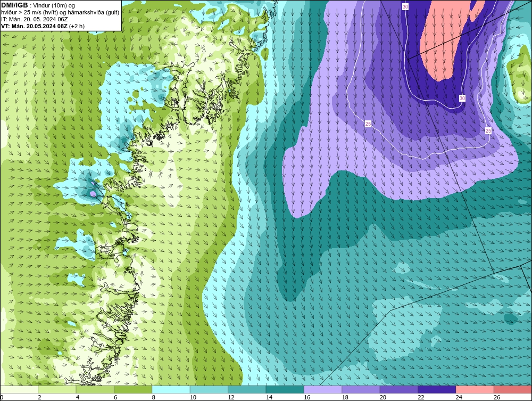
Task: Click the 4–6 m/s green legend swatch
Action: (x=95, y=389)
